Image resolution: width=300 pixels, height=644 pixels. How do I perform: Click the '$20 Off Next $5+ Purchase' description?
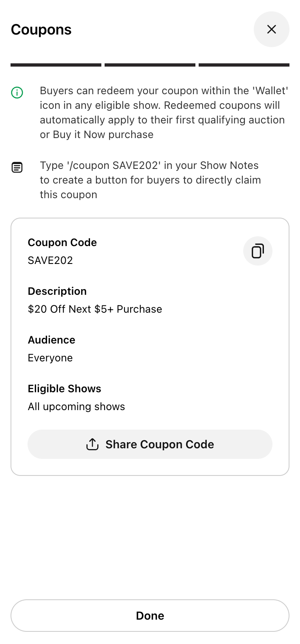coord(95,309)
